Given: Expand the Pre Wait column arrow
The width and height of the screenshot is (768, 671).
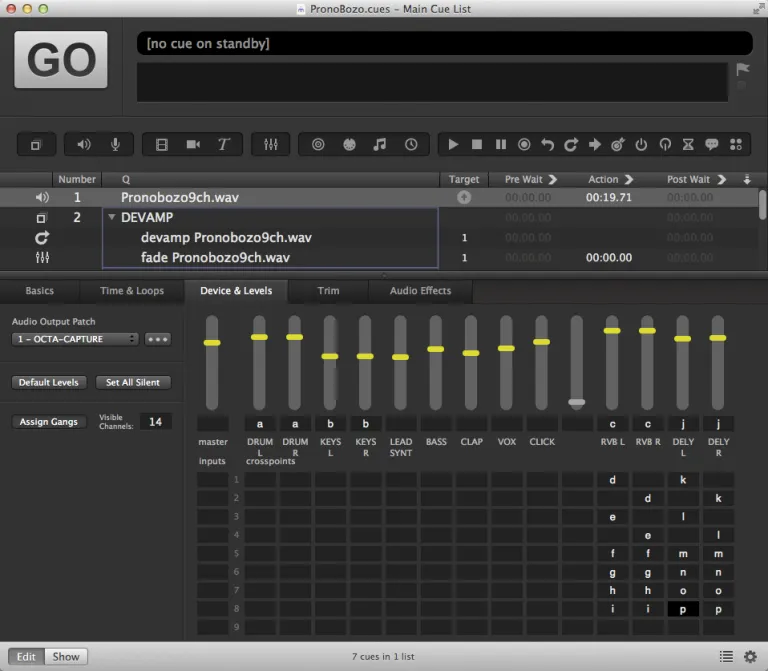Looking at the screenshot, I should [x=552, y=180].
